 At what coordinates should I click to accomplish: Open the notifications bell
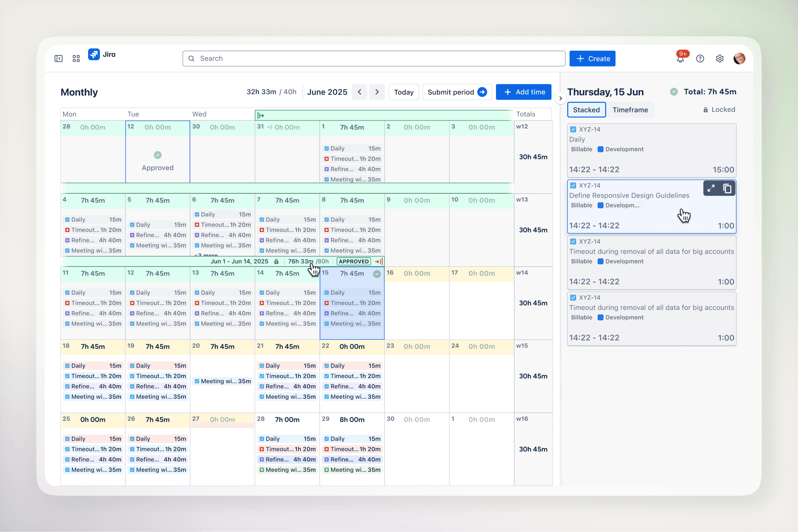pos(680,59)
